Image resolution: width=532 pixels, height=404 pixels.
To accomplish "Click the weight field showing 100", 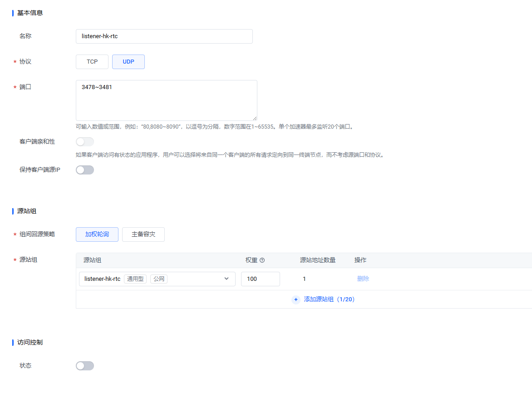I will point(260,279).
